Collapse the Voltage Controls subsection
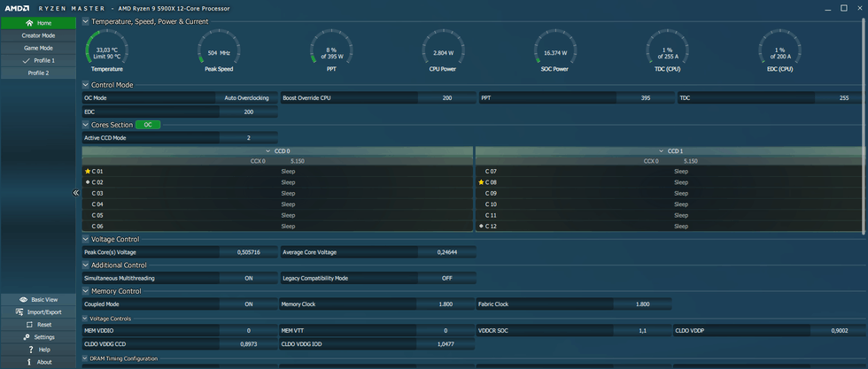The height and width of the screenshot is (369, 868). (x=85, y=319)
